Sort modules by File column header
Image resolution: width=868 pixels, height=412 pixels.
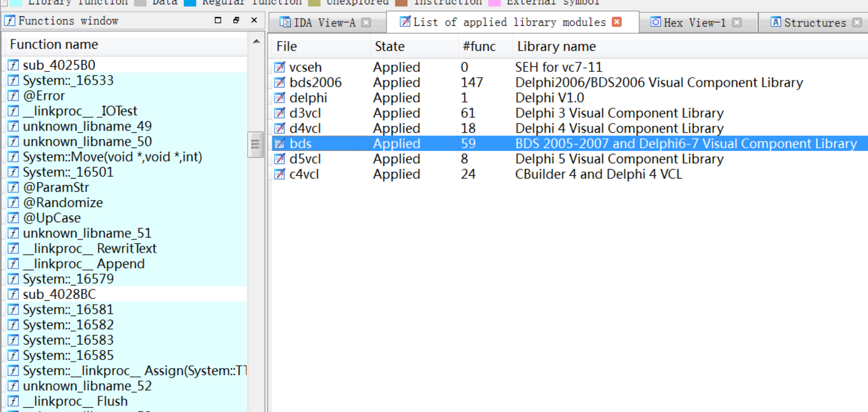click(x=320, y=46)
